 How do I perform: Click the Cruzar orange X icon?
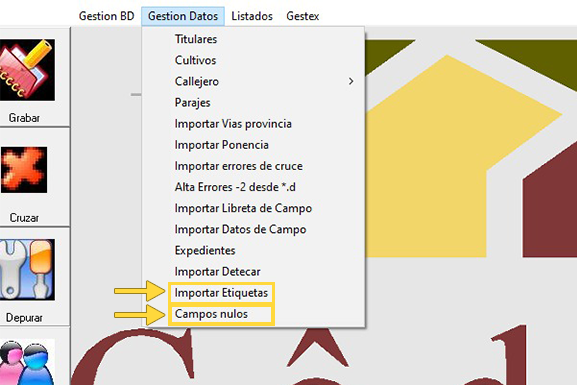[24, 170]
